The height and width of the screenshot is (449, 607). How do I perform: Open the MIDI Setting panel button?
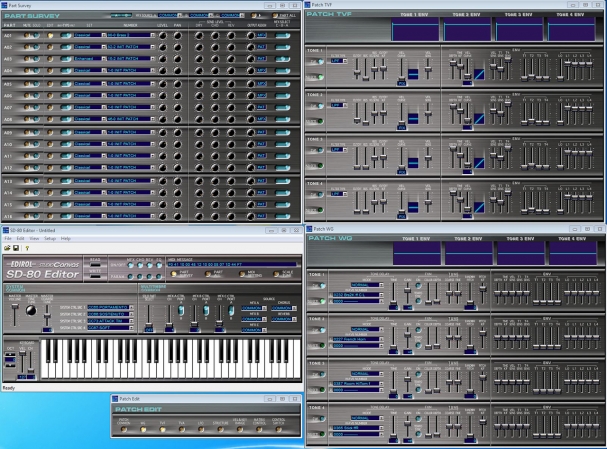tap(242, 274)
